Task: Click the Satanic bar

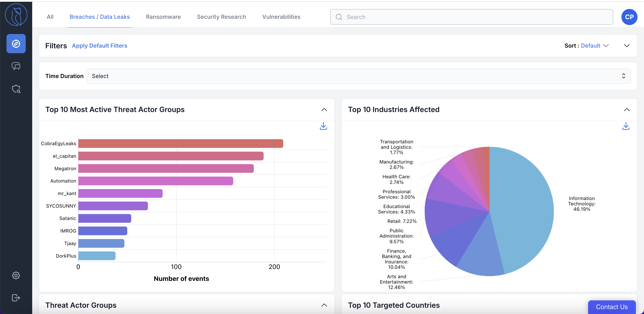Action: point(105,218)
